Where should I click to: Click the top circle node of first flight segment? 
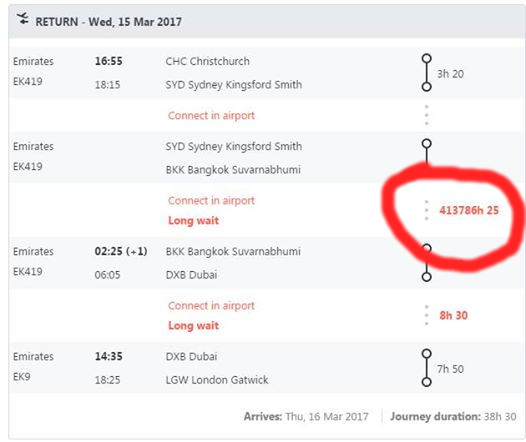click(x=426, y=58)
